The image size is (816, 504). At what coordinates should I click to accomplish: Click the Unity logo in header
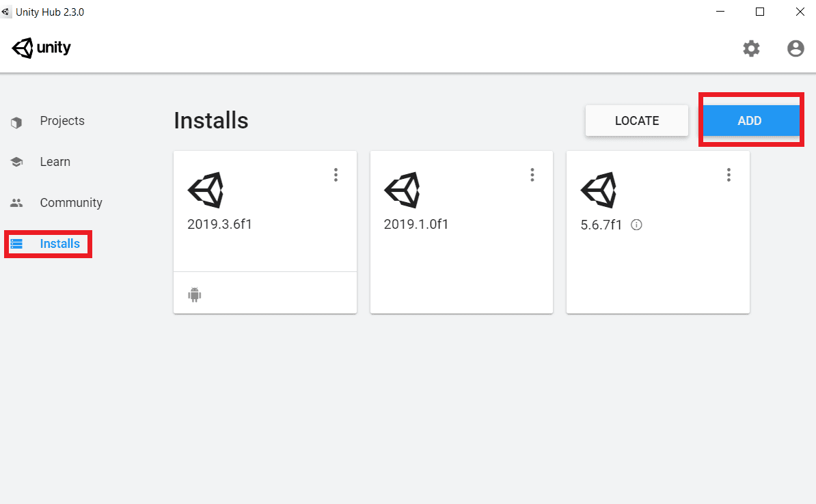pos(42,48)
